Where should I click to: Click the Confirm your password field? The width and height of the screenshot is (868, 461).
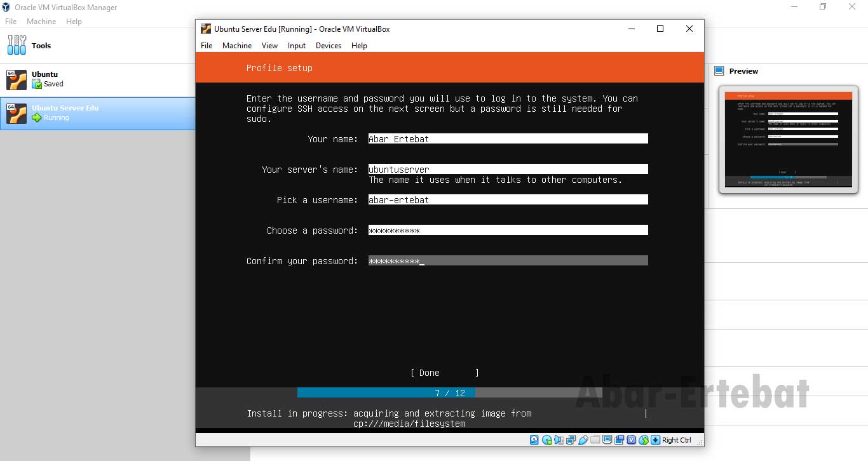[508, 260]
